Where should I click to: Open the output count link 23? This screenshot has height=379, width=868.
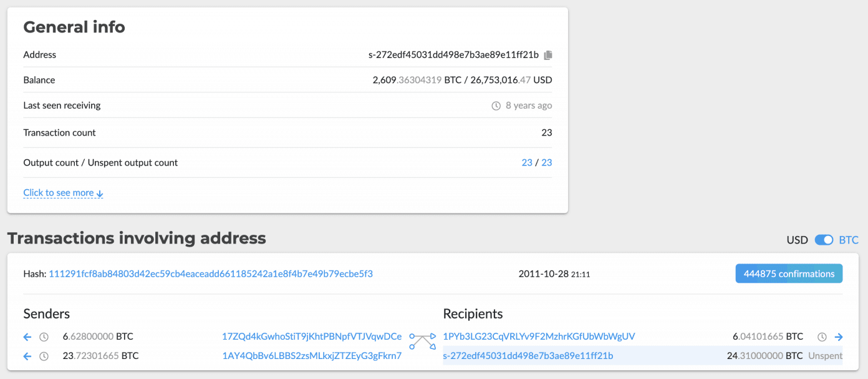pos(527,162)
